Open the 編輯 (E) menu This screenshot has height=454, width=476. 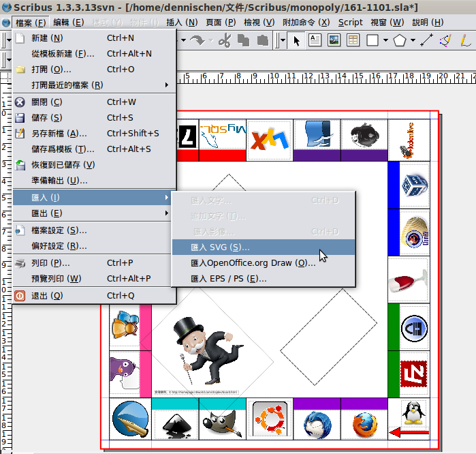69,22
